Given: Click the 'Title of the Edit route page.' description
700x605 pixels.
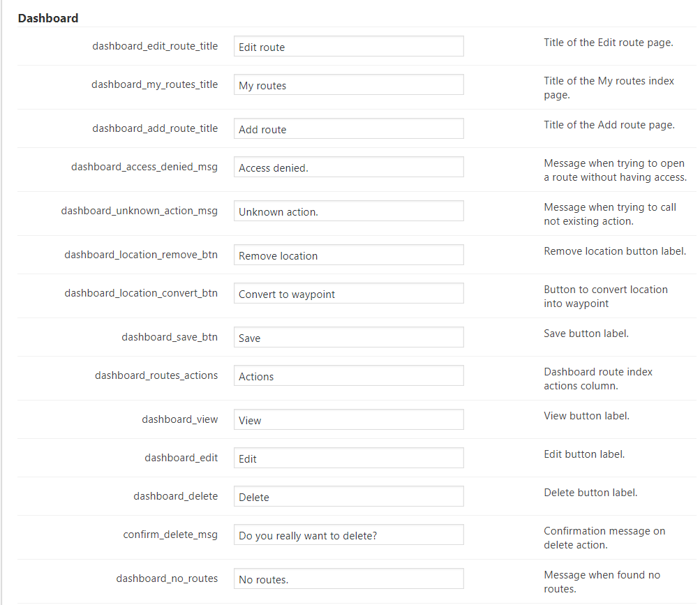Looking at the screenshot, I should click(x=608, y=43).
